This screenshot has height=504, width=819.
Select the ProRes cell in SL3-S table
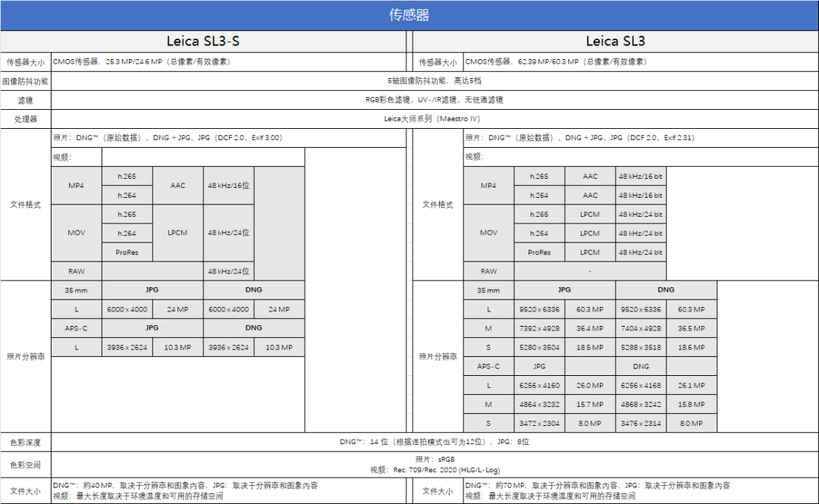pos(127,252)
